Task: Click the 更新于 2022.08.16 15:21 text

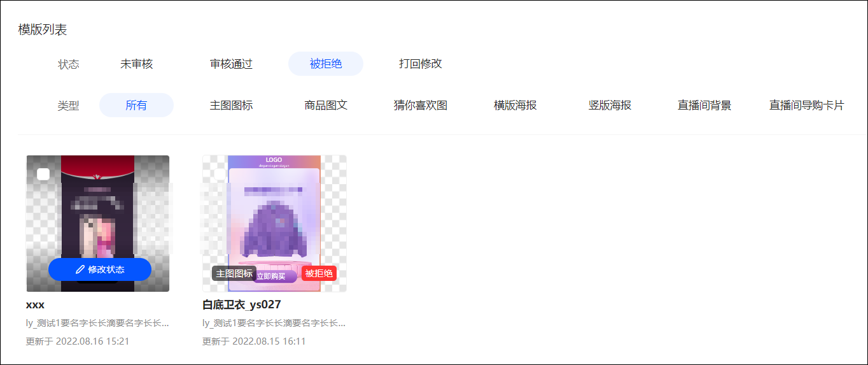Action: point(78,341)
